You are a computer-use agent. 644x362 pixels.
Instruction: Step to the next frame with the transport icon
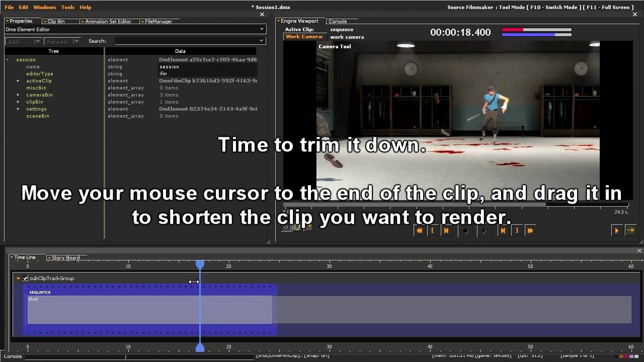(503, 230)
